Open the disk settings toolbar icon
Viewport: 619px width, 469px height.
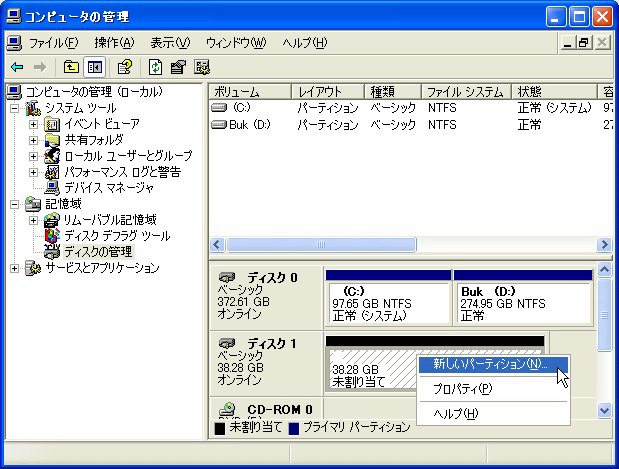(201, 67)
